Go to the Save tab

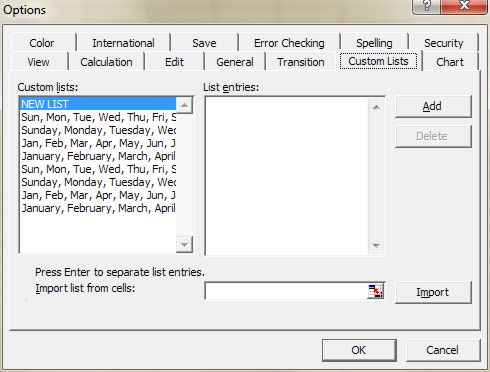tap(204, 43)
